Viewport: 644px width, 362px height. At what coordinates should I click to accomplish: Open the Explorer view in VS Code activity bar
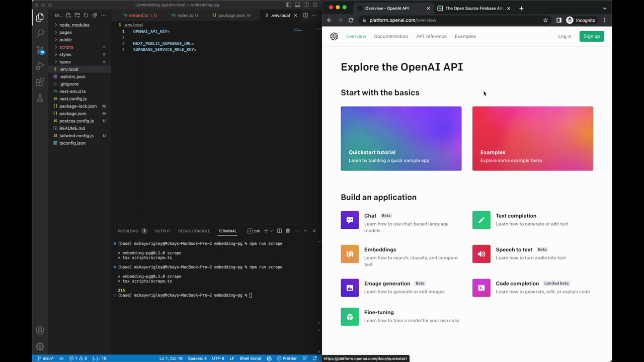click(40, 18)
